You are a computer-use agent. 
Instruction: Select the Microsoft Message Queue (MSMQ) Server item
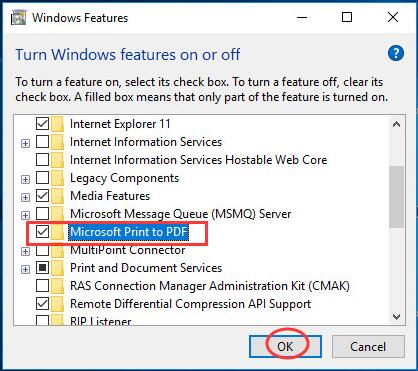click(180, 214)
